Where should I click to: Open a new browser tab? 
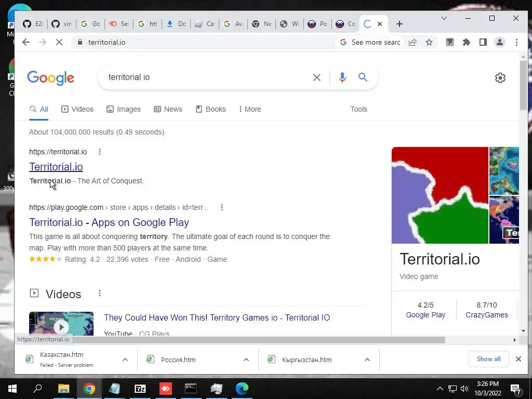(400, 24)
